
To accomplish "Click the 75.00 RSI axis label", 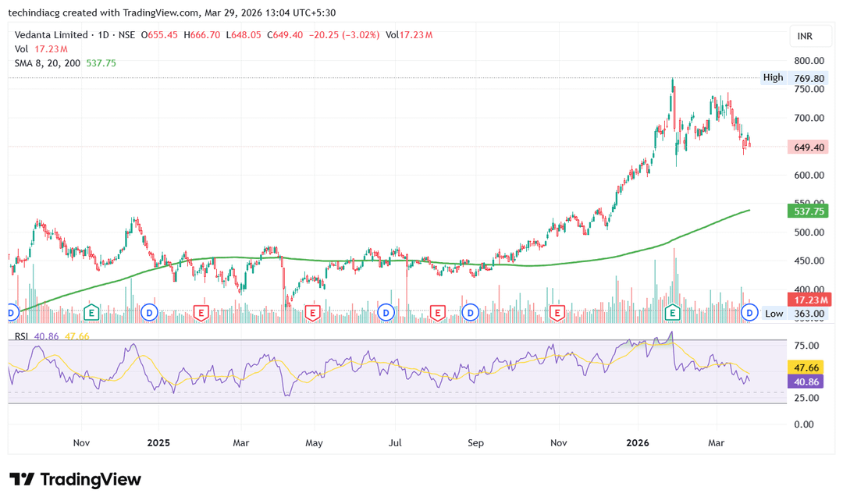I will pyautogui.click(x=806, y=346).
